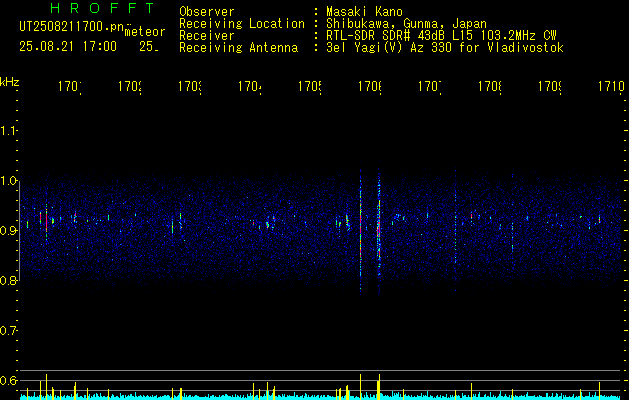
Task: Click the Observer label
Action: [x=207, y=12]
